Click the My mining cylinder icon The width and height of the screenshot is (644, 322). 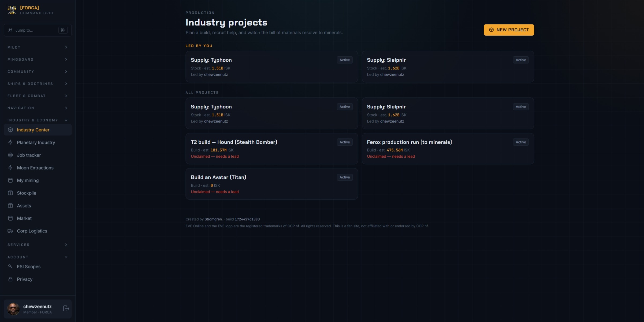(x=10, y=180)
